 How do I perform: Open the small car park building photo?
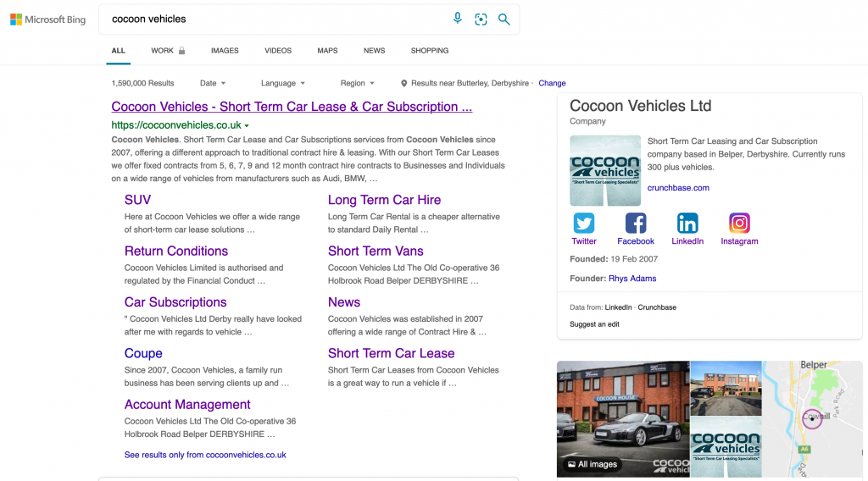click(x=726, y=388)
